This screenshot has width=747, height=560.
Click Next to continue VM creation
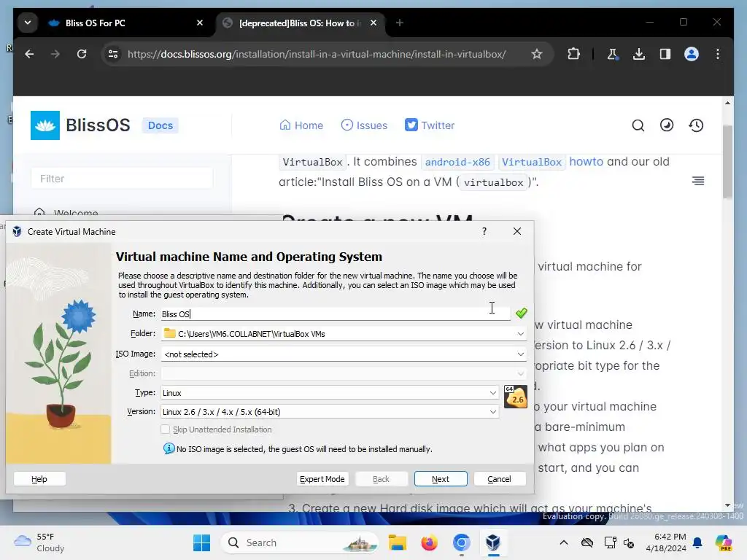click(x=441, y=479)
